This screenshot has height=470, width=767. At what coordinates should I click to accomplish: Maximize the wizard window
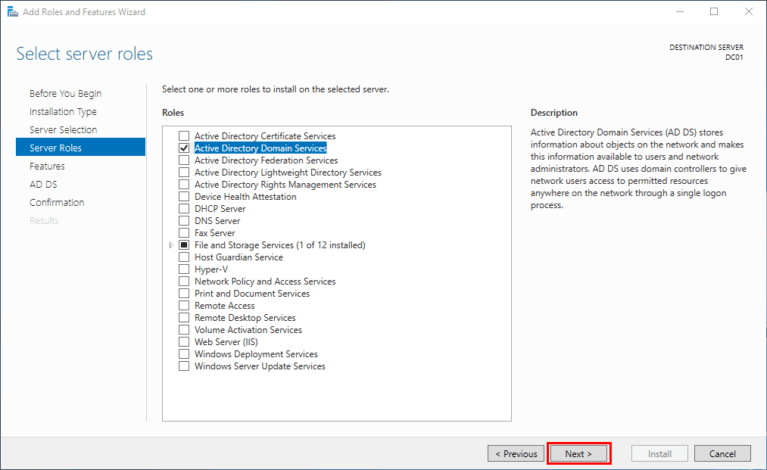(714, 11)
